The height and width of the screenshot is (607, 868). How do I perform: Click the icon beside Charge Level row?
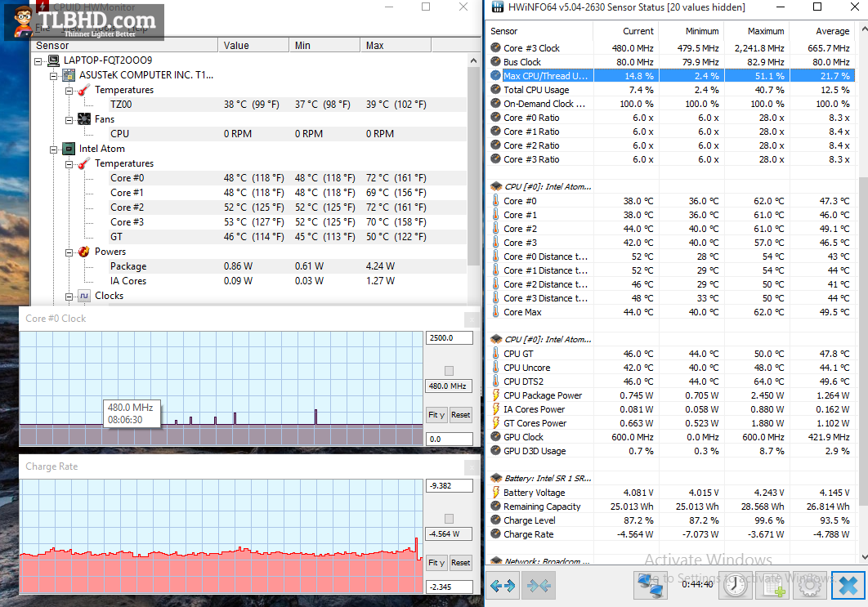(495, 520)
